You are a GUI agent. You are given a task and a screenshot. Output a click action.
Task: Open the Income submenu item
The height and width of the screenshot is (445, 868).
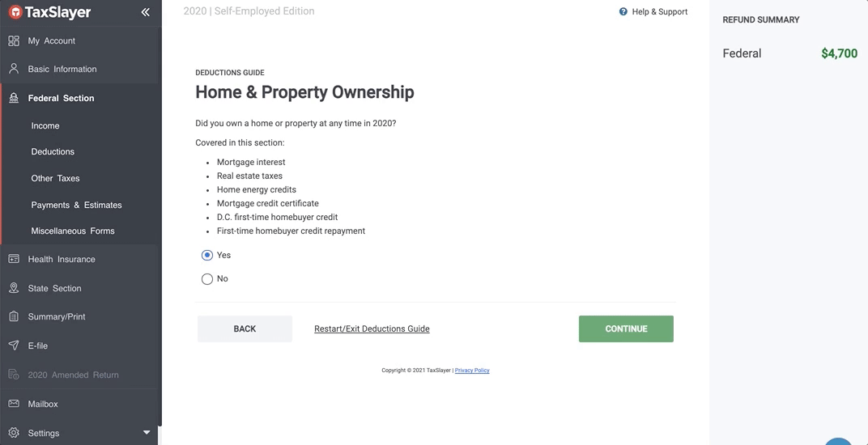click(45, 125)
